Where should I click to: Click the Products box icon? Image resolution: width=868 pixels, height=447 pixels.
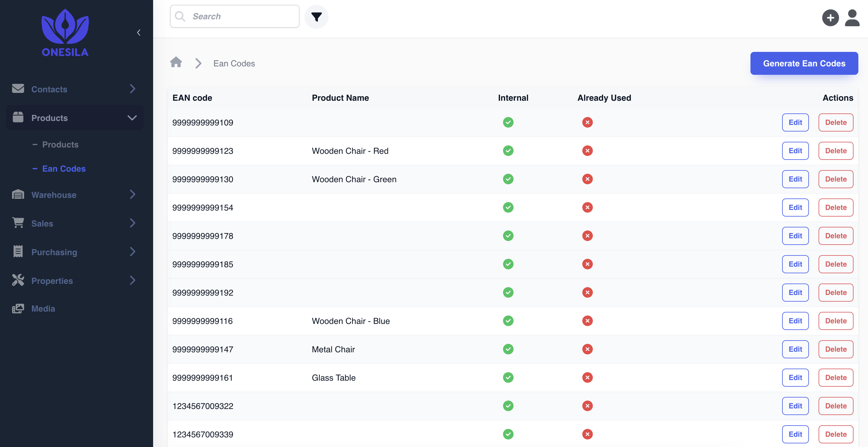point(18,117)
